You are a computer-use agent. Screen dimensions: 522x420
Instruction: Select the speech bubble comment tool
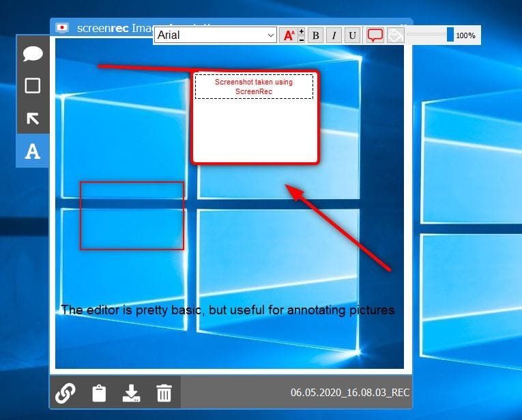33,54
